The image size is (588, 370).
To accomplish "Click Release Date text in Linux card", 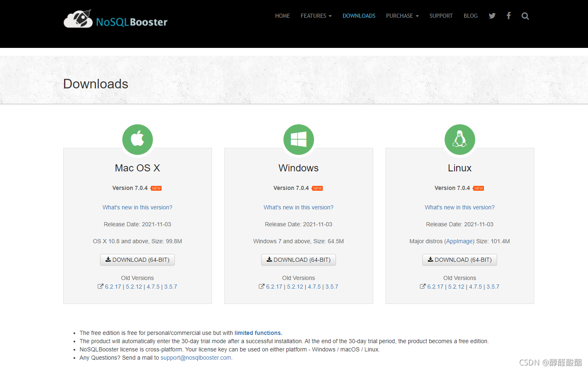I will pos(460,224).
